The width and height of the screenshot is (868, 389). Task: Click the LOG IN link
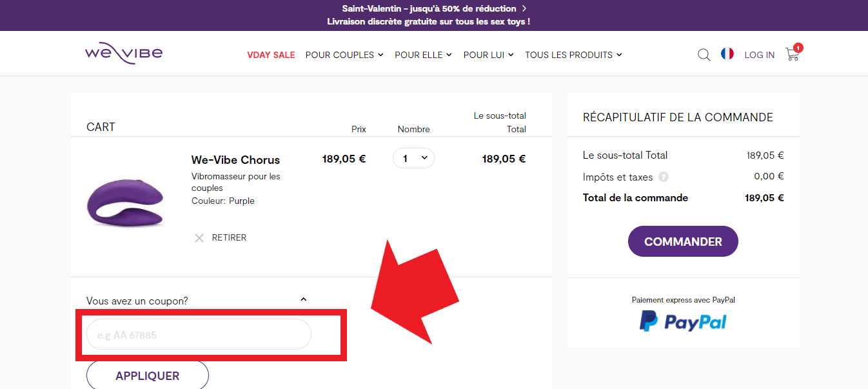pos(760,55)
